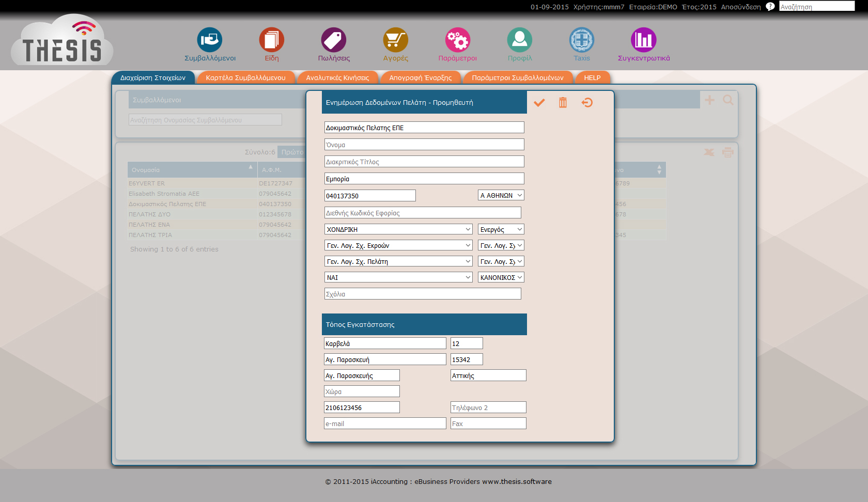Click the e-mail input field
Image resolution: width=868 pixels, height=502 pixels.
coord(385,423)
